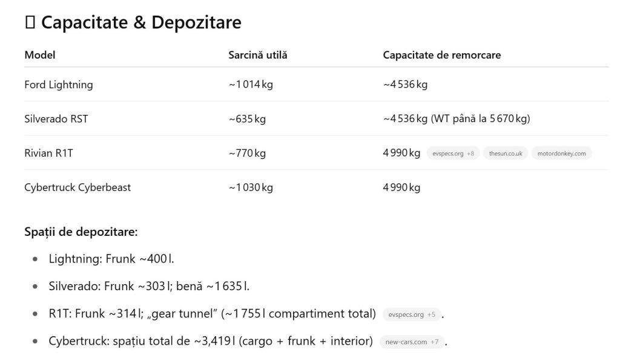Click the Silverado Frunk ~303 l bullet
The height and width of the screenshot is (364, 620).
point(149,286)
